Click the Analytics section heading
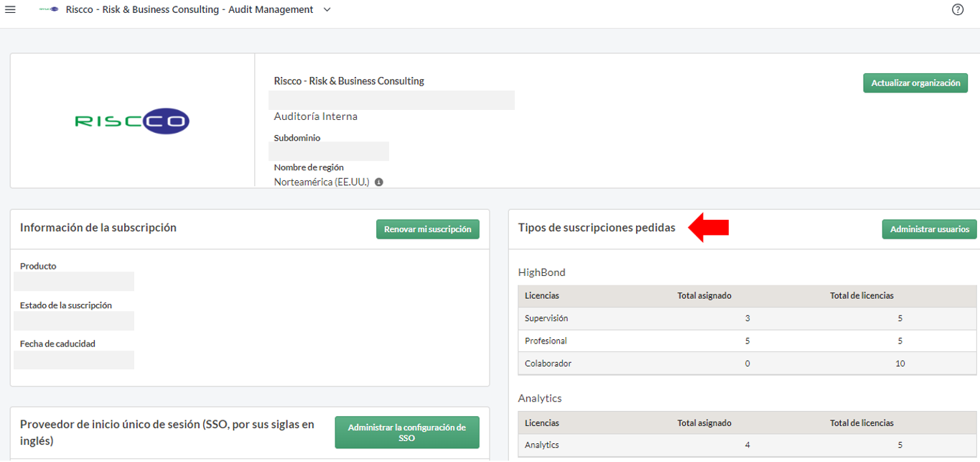The height and width of the screenshot is (462, 980). (x=540, y=398)
